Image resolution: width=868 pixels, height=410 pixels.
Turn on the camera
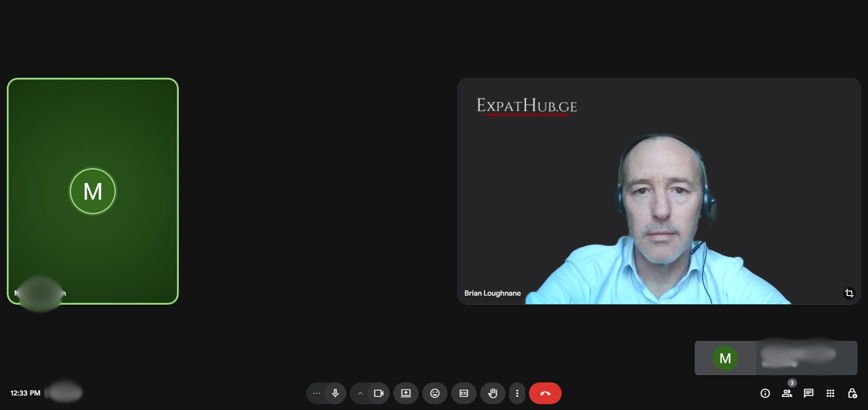tap(379, 393)
